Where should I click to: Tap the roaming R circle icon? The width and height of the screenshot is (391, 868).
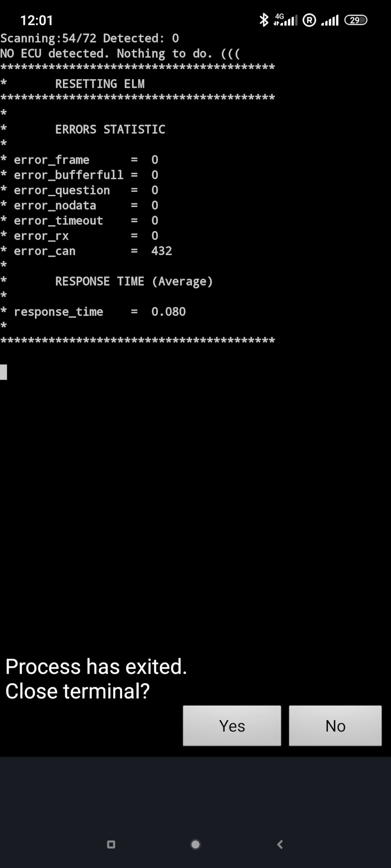(310, 20)
